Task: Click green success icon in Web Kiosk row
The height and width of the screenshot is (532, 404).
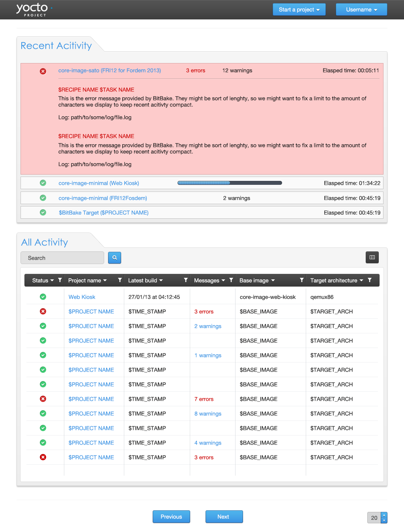Action: click(x=43, y=297)
